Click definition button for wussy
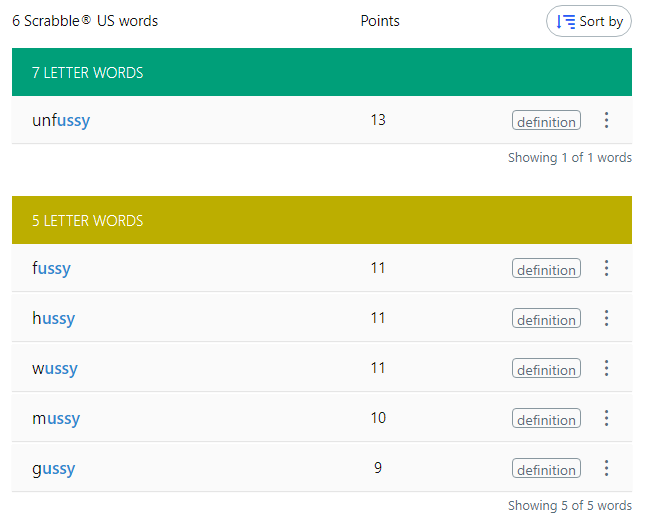This screenshot has height=523, width=652. (x=546, y=369)
